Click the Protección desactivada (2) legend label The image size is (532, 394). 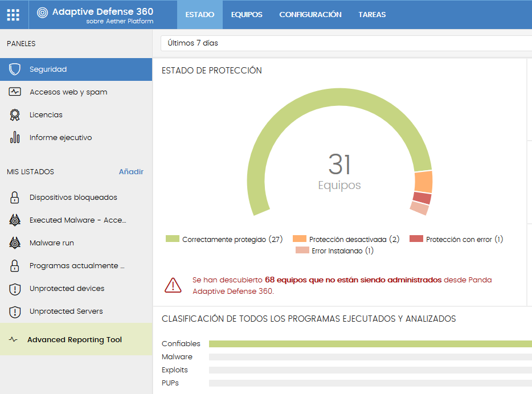(354, 239)
